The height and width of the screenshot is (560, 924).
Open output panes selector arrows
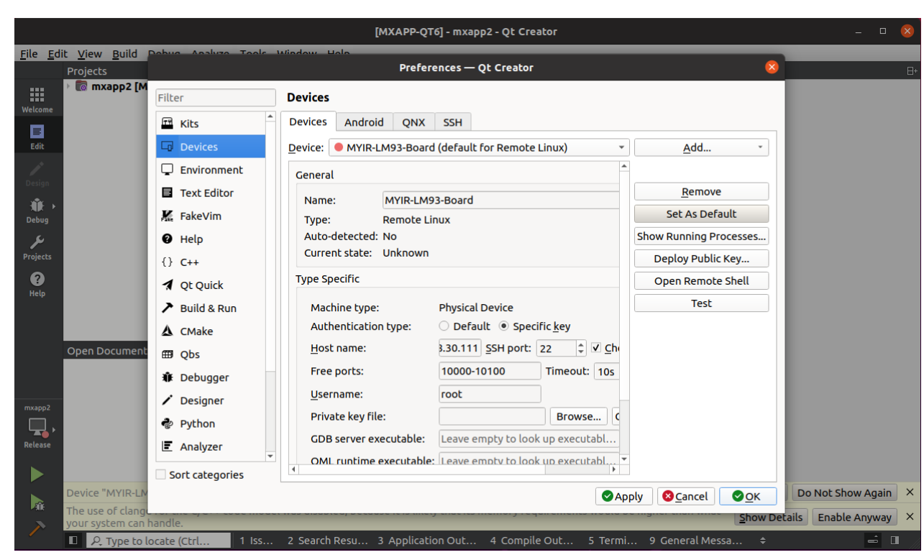(x=763, y=541)
